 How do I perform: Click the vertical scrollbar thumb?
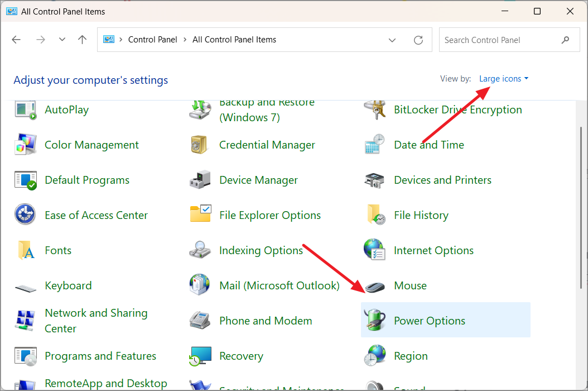click(x=581, y=207)
